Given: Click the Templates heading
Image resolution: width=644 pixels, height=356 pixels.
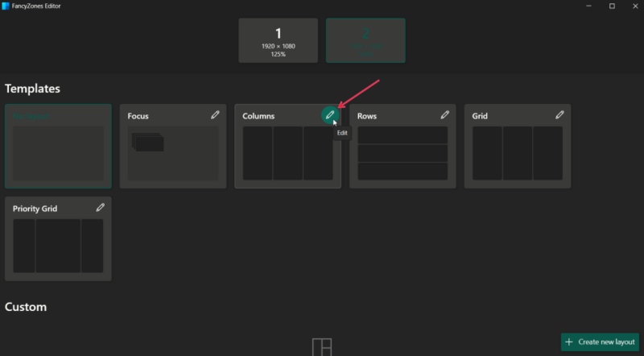Looking at the screenshot, I should (32, 89).
